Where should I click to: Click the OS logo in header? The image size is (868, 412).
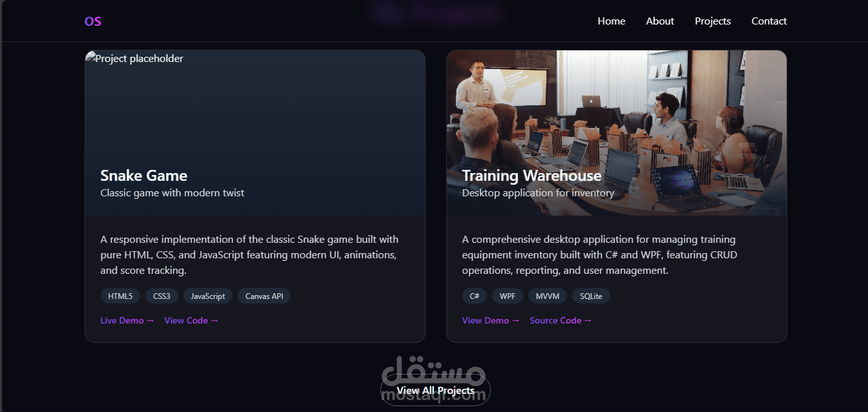point(92,21)
